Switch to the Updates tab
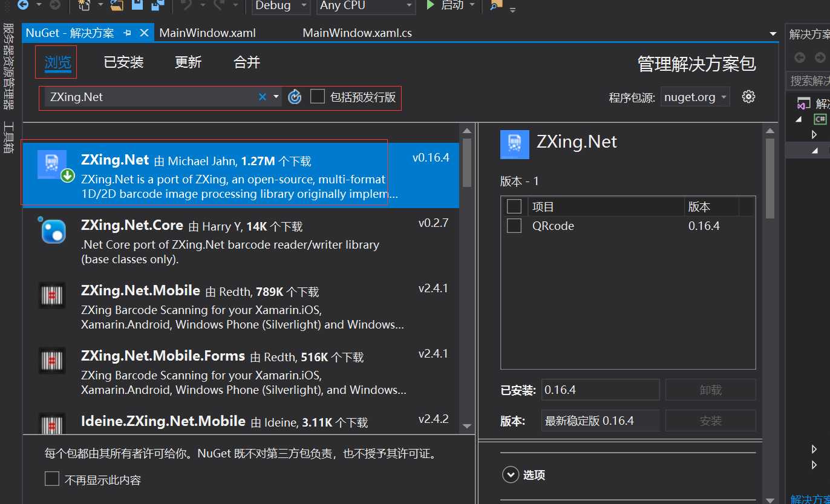Viewport: 830px width, 504px height. (188, 62)
